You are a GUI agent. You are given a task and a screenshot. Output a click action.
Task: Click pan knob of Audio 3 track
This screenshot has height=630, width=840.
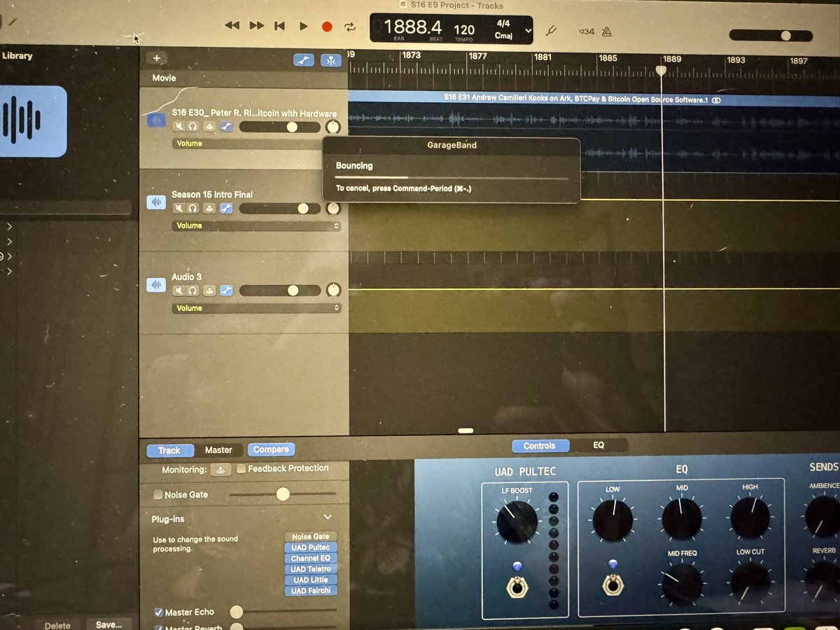pyautogui.click(x=334, y=289)
